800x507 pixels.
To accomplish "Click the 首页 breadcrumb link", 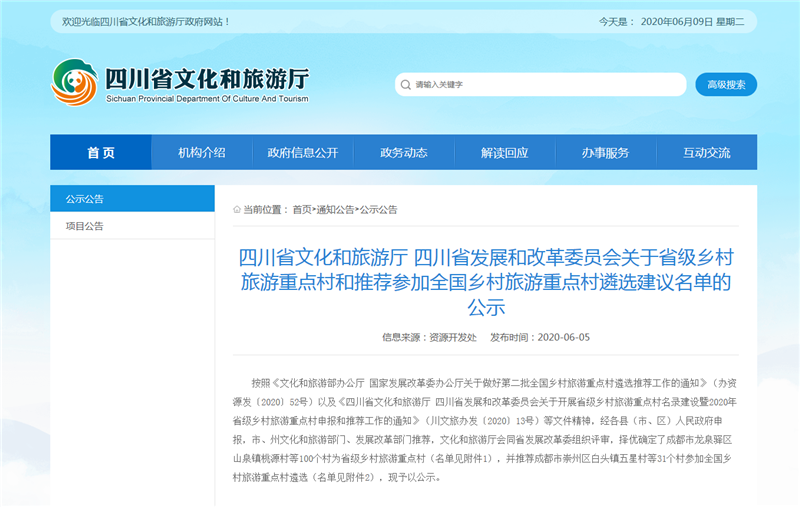I will (x=302, y=210).
